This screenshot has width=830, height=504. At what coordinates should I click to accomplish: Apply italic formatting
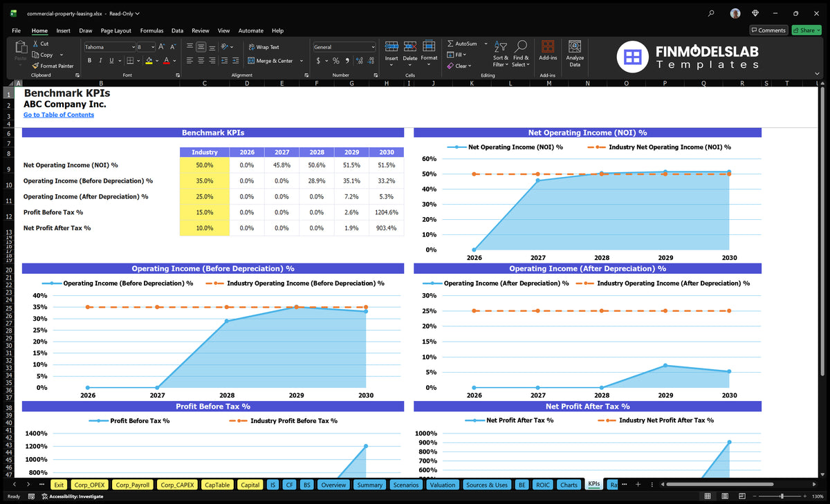click(x=100, y=61)
